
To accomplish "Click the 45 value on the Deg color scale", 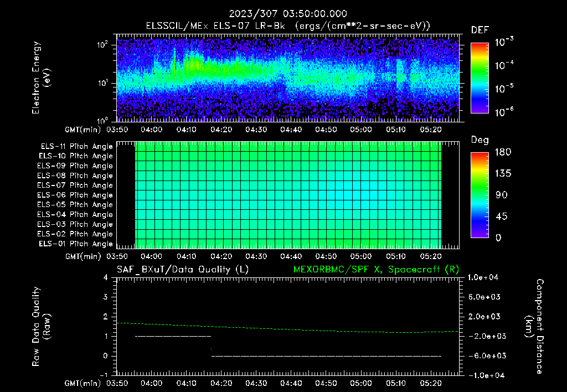I will (502, 216).
